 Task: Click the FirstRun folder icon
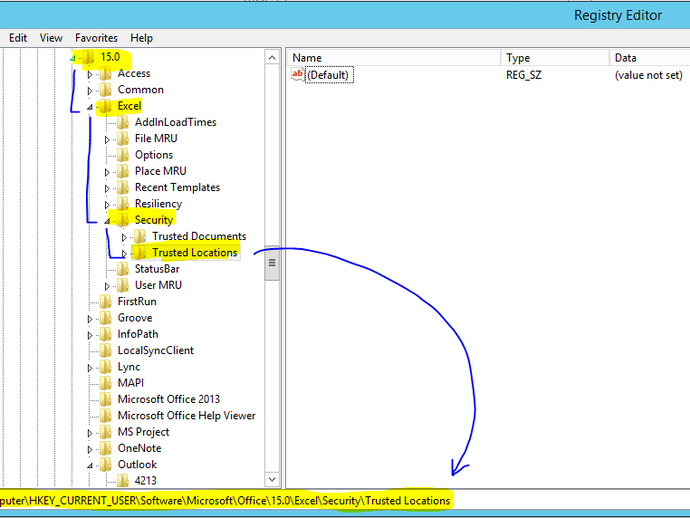(x=106, y=301)
